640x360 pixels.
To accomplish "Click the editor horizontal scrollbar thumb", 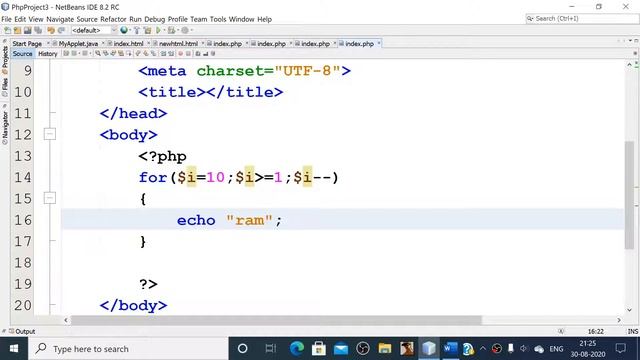I will pos(276,320).
